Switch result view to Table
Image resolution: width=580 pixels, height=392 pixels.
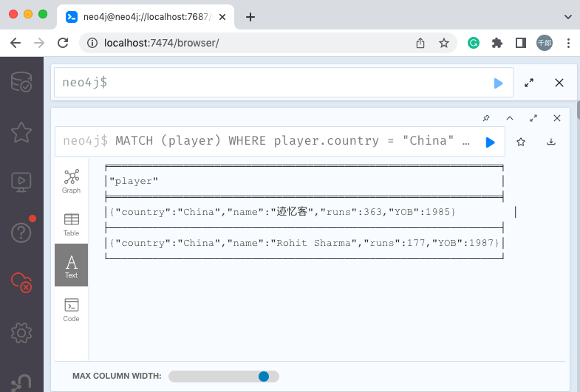(71, 224)
